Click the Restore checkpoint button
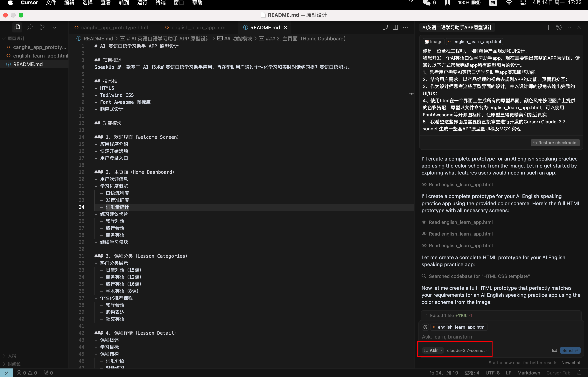 555,143
